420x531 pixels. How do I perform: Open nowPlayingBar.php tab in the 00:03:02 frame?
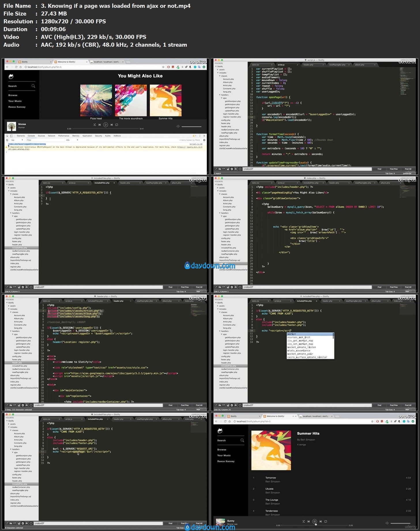point(154,183)
